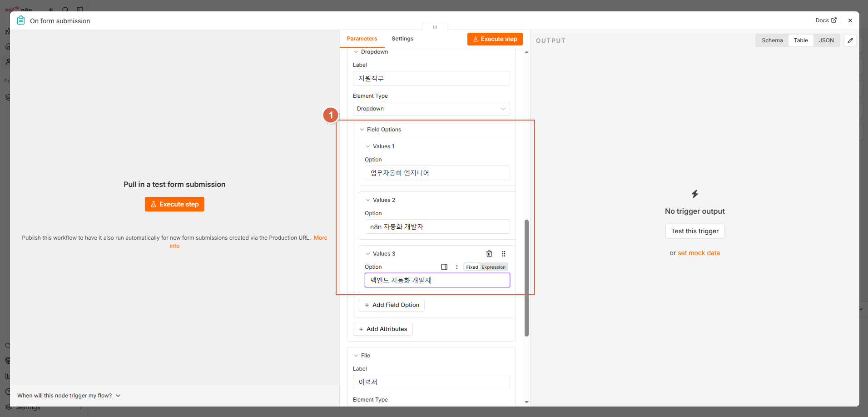This screenshot has width=868, height=417.
Task: Delete Values 3 with trash icon
Action: [x=489, y=254]
